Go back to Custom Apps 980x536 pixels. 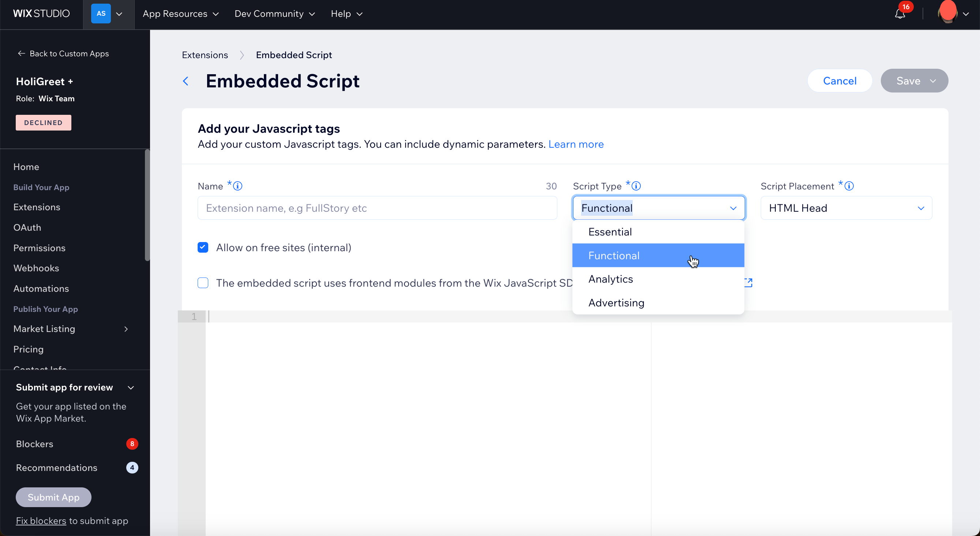[x=63, y=54]
